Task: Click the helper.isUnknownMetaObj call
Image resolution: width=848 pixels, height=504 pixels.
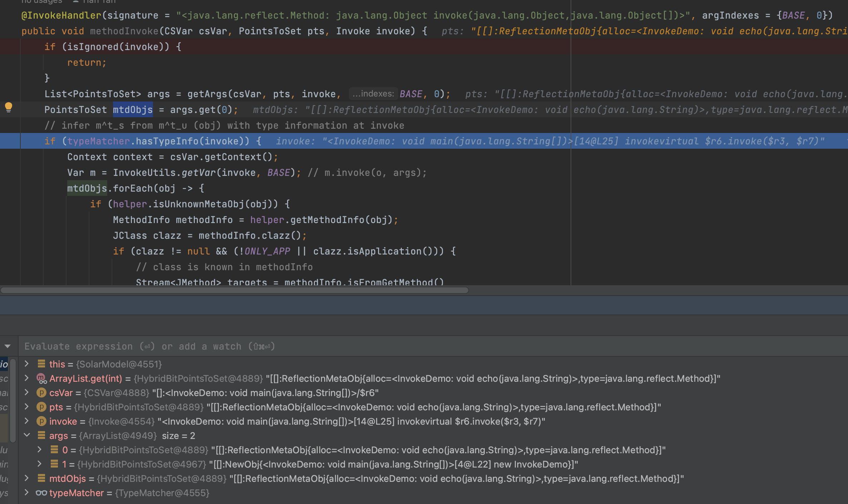Action: point(196,204)
